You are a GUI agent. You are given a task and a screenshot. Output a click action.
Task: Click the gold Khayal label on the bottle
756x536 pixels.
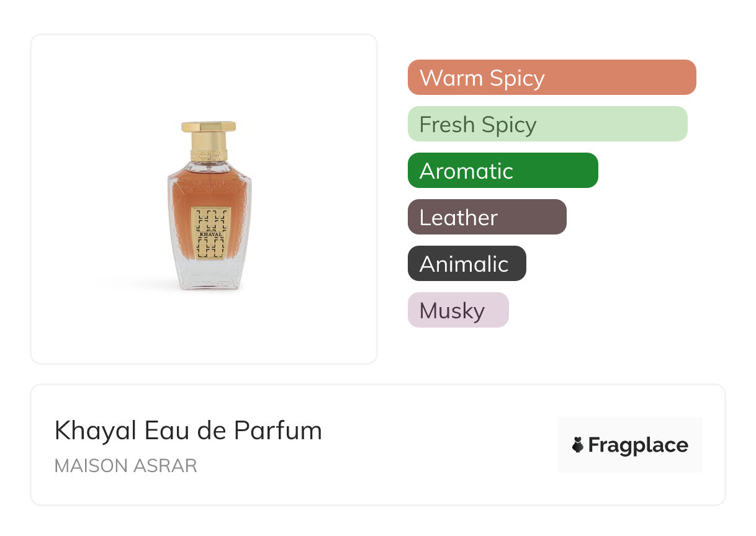tap(210, 232)
